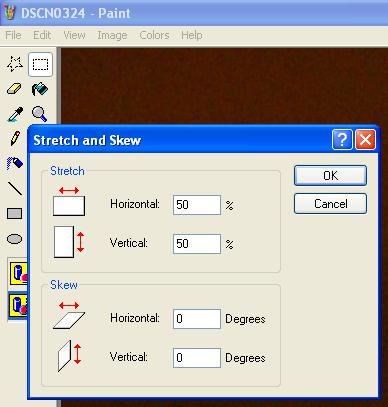Open the Colors menu
Image resolution: width=388 pixels, height=407 pixels.
pyautogui.click(x=154, y=35)
